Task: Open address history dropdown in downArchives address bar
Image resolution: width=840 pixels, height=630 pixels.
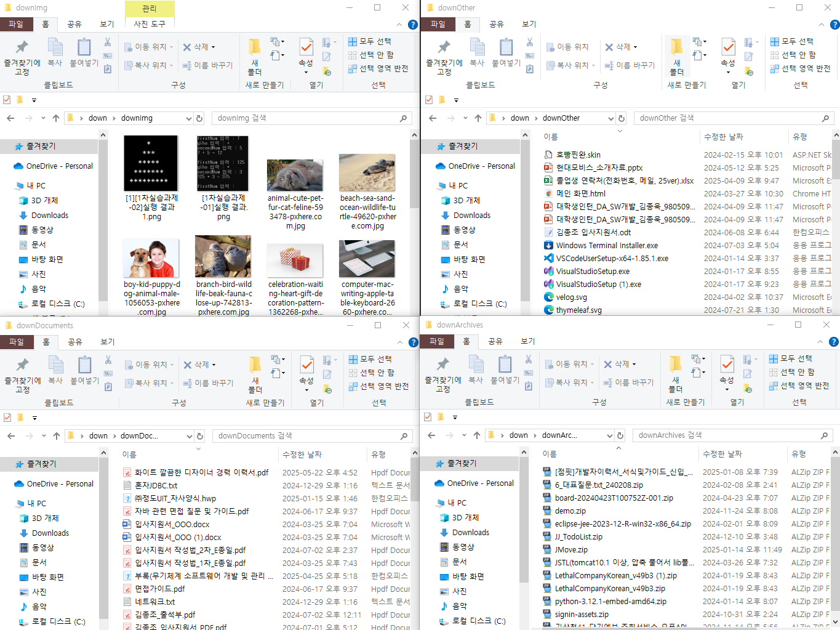Action: click(x=610, y=435)
